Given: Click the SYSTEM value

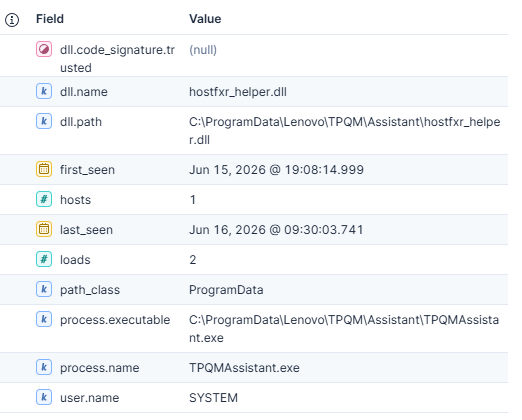Looking at the screenshot, I should point(213,398).
